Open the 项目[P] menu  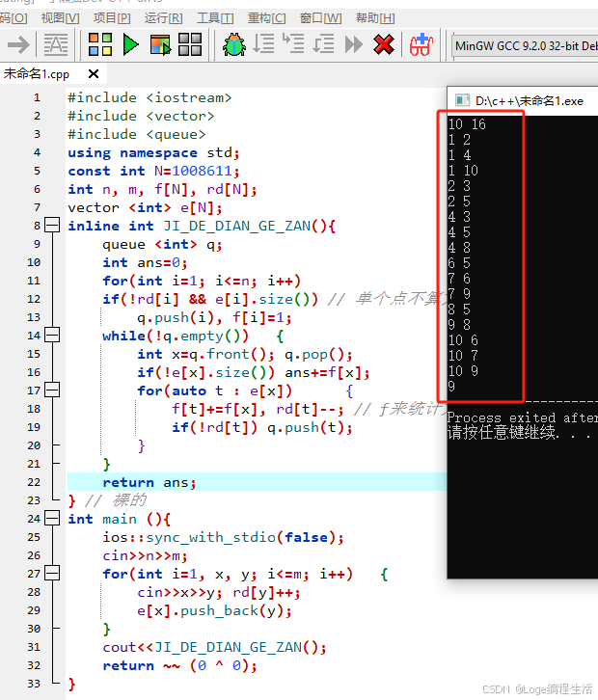tap(112, 18)
